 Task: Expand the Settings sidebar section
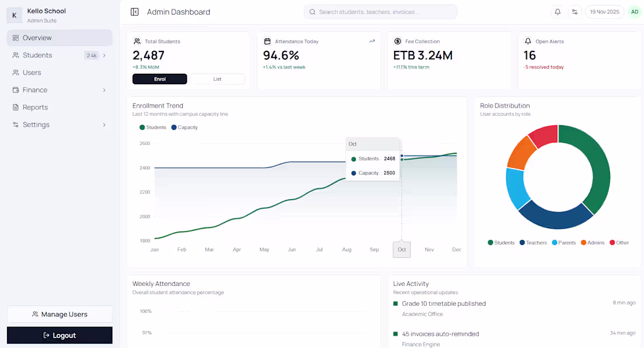(x=104, y=125)
